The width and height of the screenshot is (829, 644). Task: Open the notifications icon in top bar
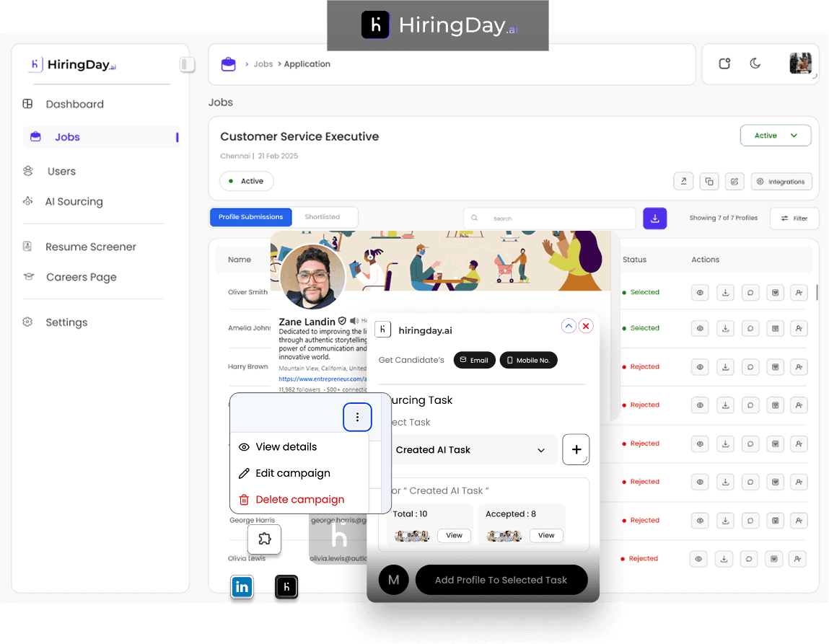click(724, 63)
